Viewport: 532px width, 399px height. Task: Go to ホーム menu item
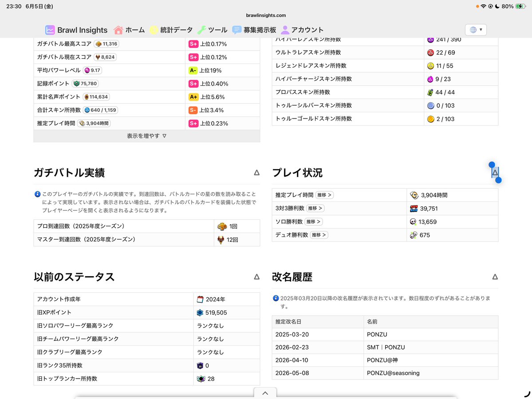click(129, 30)
